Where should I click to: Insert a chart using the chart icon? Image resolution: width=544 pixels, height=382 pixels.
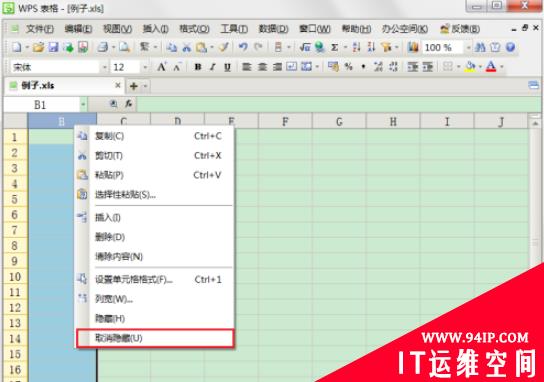[x=413, y=47]
